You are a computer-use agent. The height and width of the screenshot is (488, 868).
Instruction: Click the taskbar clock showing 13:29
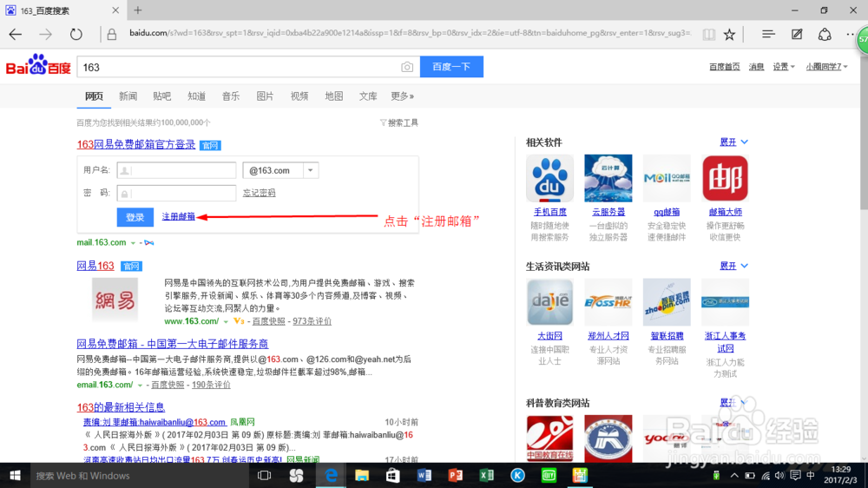840,475
